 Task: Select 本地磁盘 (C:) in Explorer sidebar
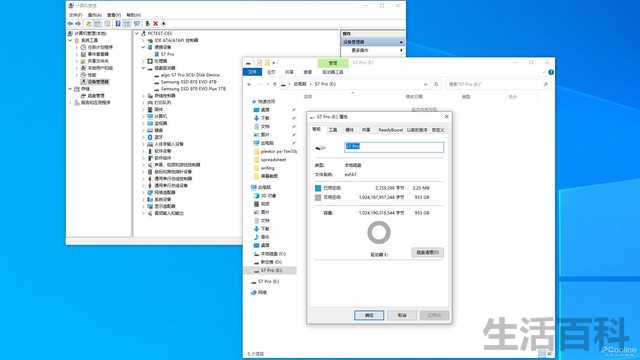[x=273, y=254]
